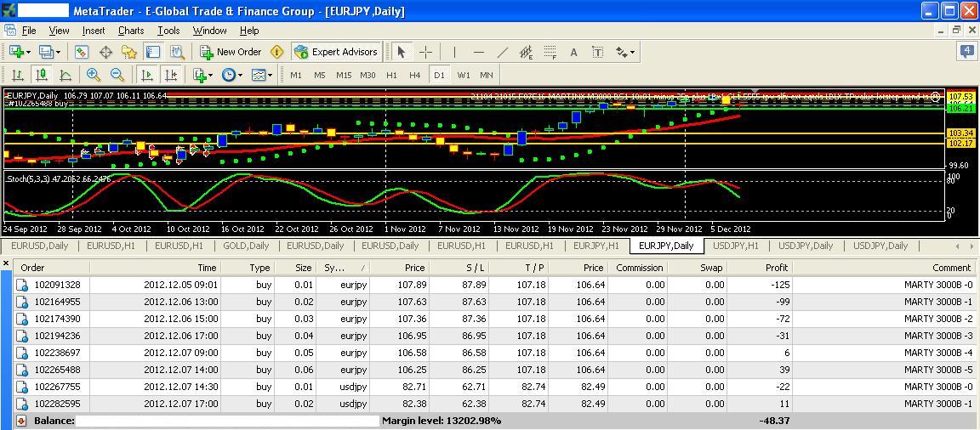Click the New Order button

(231, 52)
